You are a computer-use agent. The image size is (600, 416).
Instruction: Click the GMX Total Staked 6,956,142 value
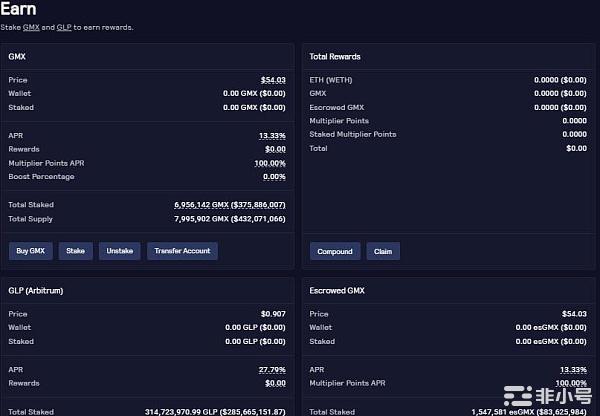(229, 204)
